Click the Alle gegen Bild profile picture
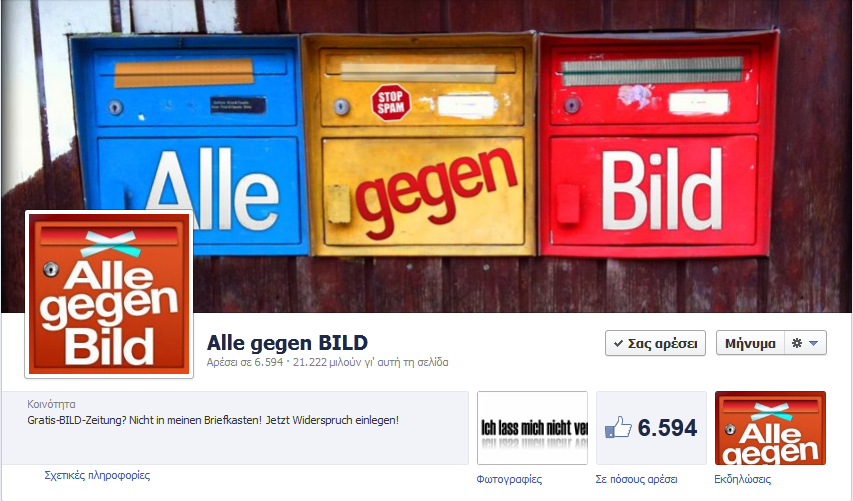The image size is (853, 501). pyautogui.click(x=109, y=294)
